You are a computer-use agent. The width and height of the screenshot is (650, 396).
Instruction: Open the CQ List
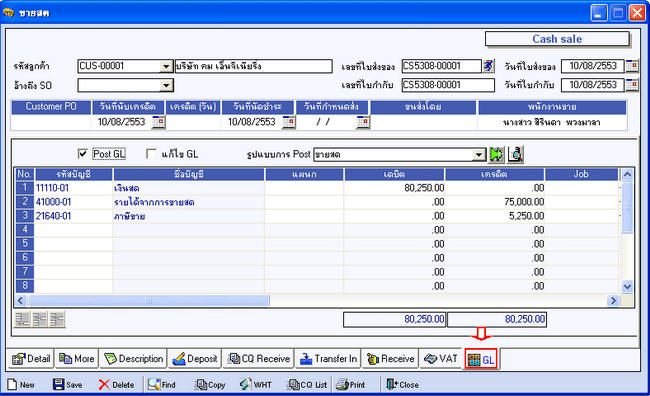(x=307, y=385)
